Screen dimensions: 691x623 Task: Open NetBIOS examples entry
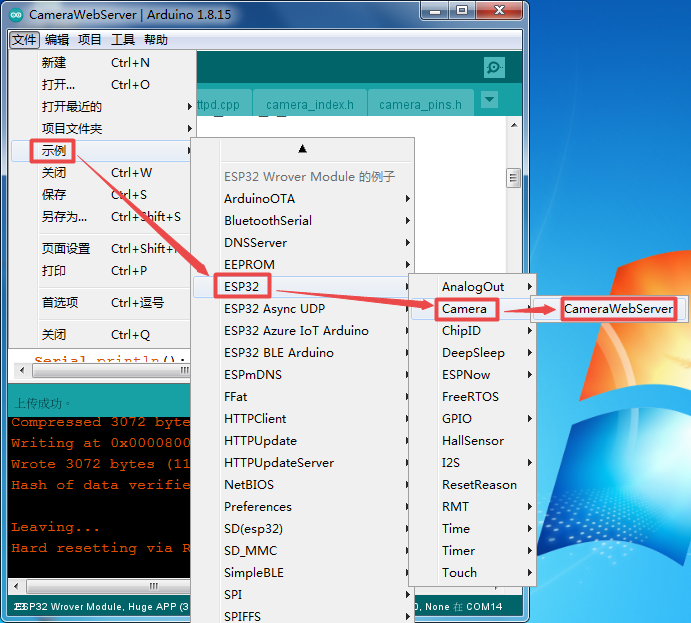tap(303, 485)
